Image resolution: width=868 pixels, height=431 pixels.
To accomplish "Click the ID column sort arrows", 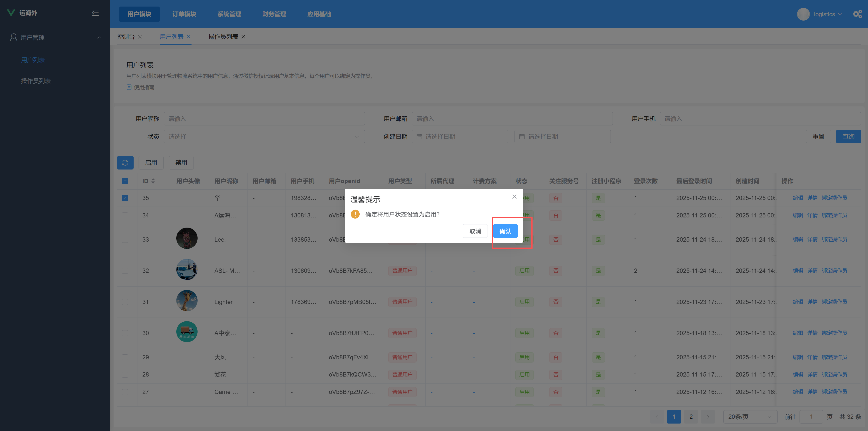I will click(153, 181).
